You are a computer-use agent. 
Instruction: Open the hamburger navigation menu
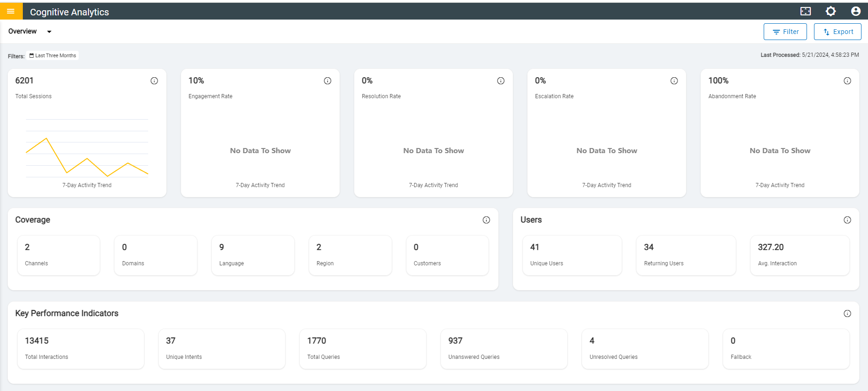click(x=11, y=11)
